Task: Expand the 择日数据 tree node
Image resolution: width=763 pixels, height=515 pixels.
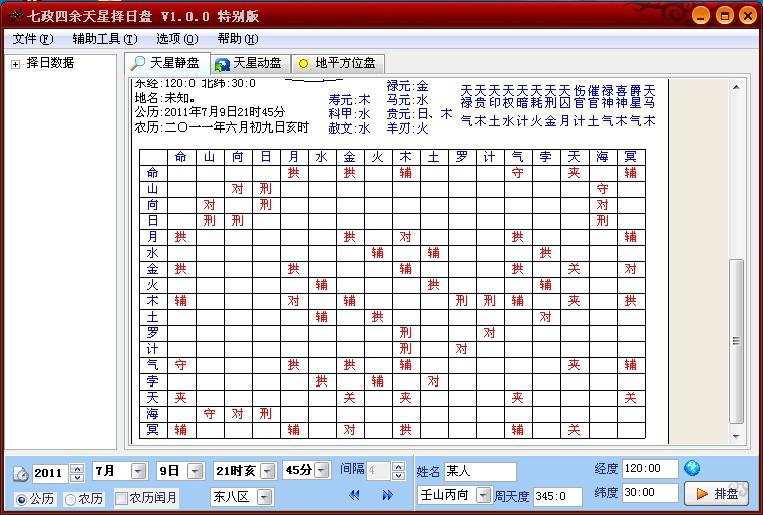Action: [x=16, y=64]
